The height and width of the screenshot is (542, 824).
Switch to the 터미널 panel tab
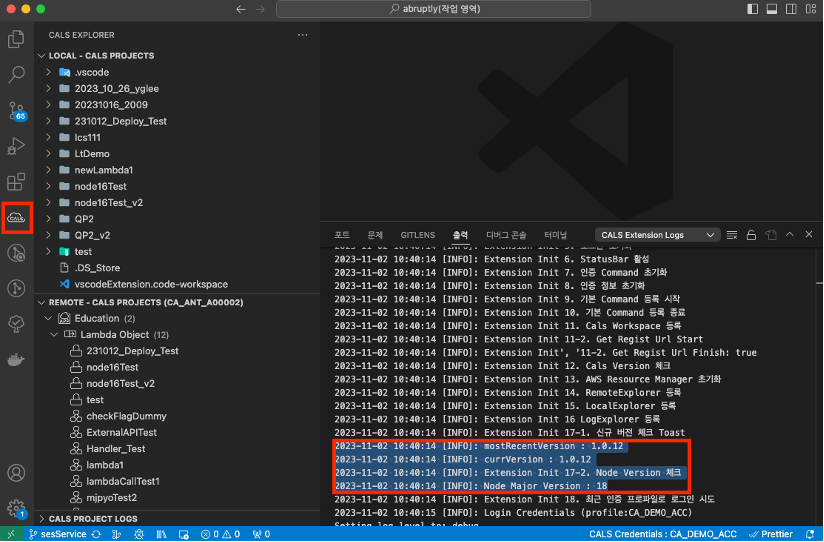[x=555, y=235]
